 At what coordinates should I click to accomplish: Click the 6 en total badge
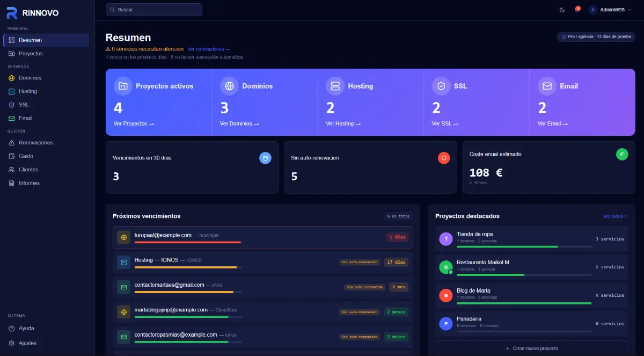click(x=399, y=216)
